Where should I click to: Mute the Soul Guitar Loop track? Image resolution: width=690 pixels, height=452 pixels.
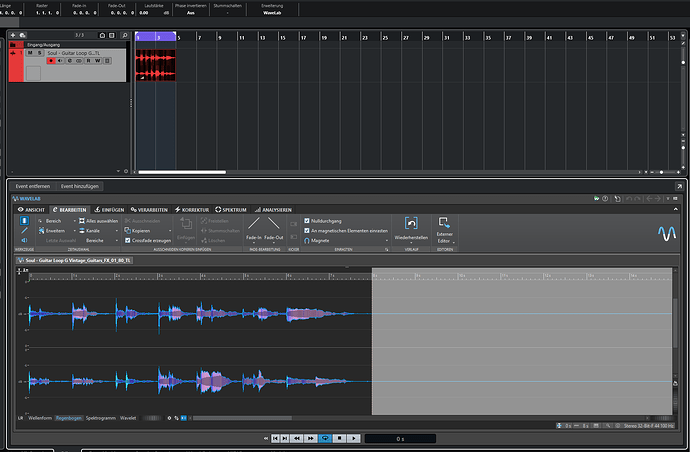click(30, 53)
